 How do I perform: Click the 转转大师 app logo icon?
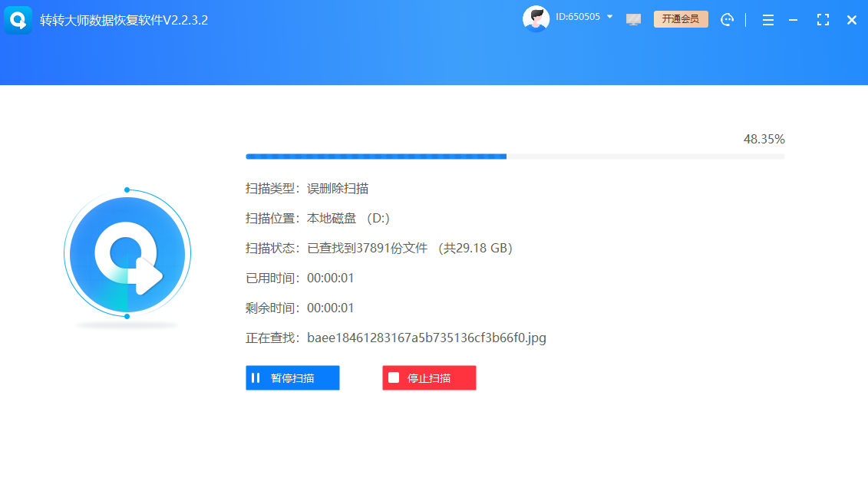point(18,18)
